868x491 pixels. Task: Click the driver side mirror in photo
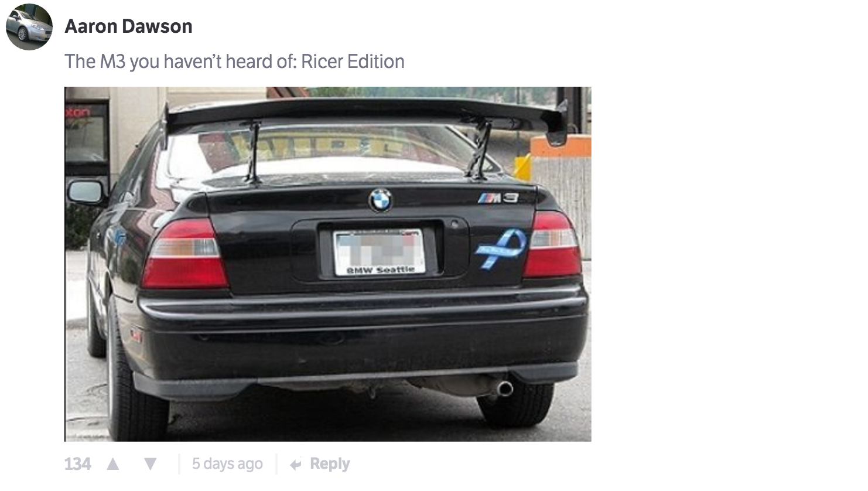point(86,192)
